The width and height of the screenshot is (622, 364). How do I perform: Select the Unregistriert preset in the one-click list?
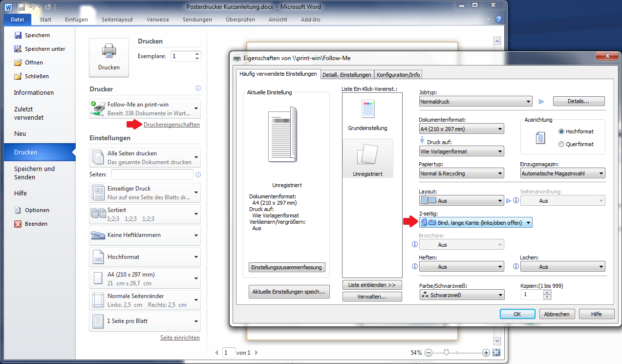[x=367, y=158]
